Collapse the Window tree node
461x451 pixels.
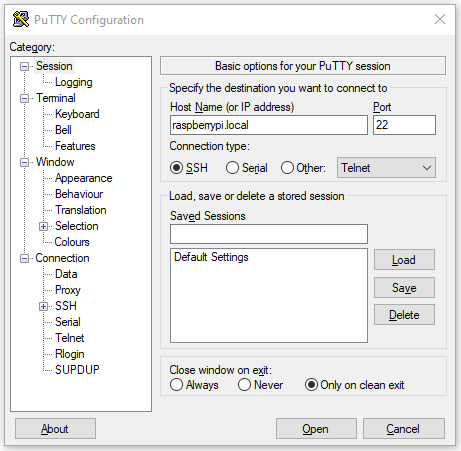(x=24, y=162)
